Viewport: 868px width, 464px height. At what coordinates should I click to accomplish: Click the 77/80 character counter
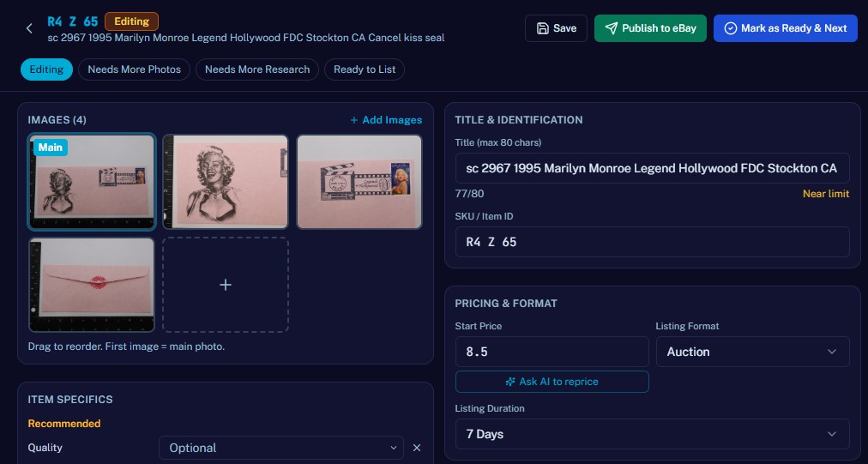coord(469,194)
